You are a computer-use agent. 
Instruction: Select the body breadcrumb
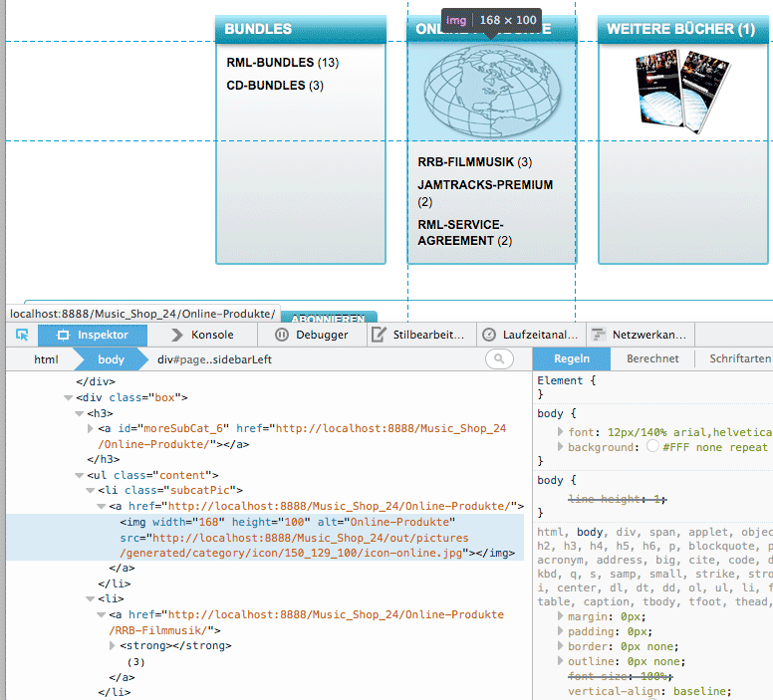tap(111, 359)
